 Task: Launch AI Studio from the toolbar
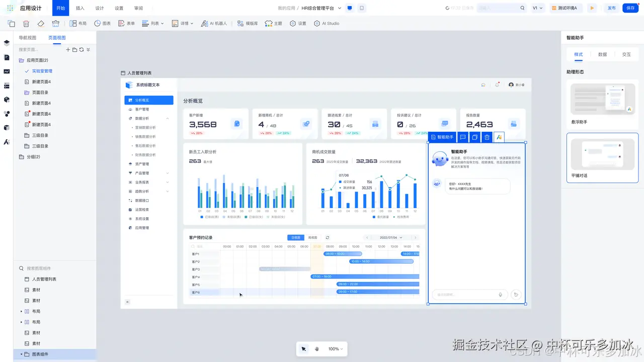point(327,23)
